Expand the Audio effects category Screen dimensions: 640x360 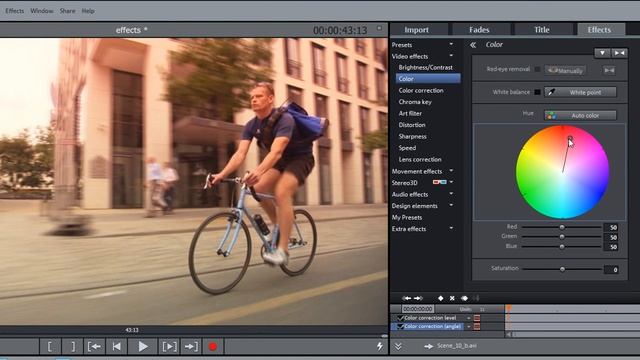tap(451, 193)
